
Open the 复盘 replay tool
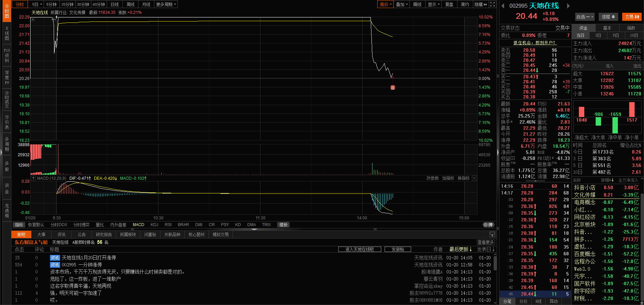tap(449, 4)
